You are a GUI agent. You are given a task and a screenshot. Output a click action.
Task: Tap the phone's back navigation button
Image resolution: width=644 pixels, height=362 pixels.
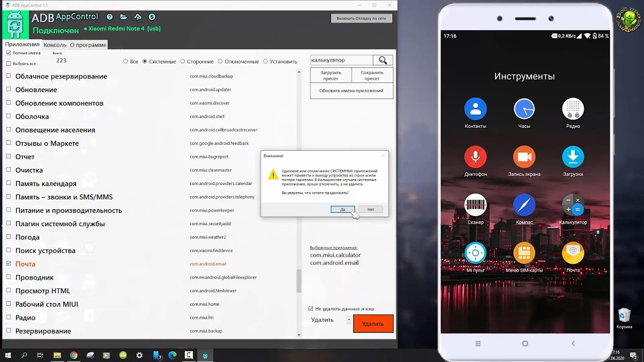[x=573, y=343]
